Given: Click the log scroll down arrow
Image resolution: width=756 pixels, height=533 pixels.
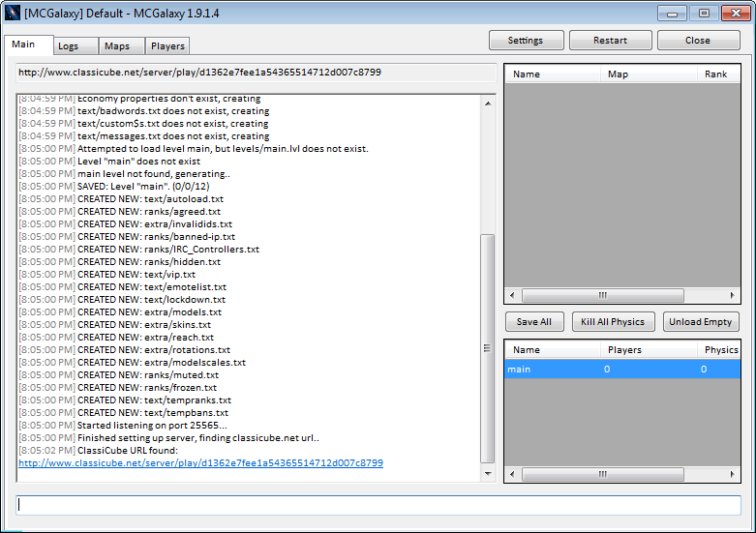Looking at the screenshot, I should (x=488, y=474).
